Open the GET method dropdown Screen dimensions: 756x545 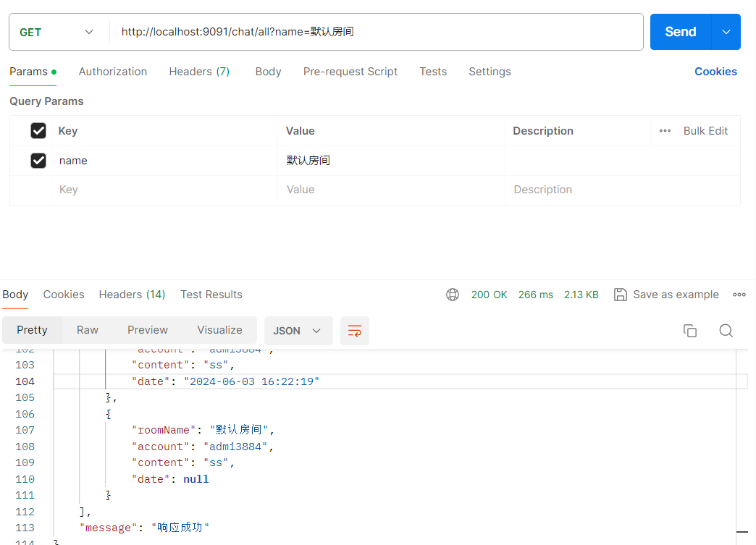pos(56,33)
